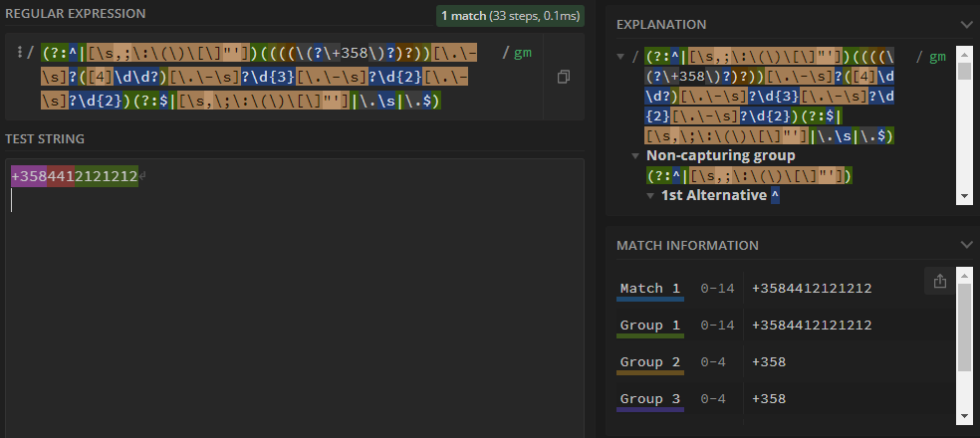
Task: Collapse the 1st Alternative tree node
Action: click(649, 196)
